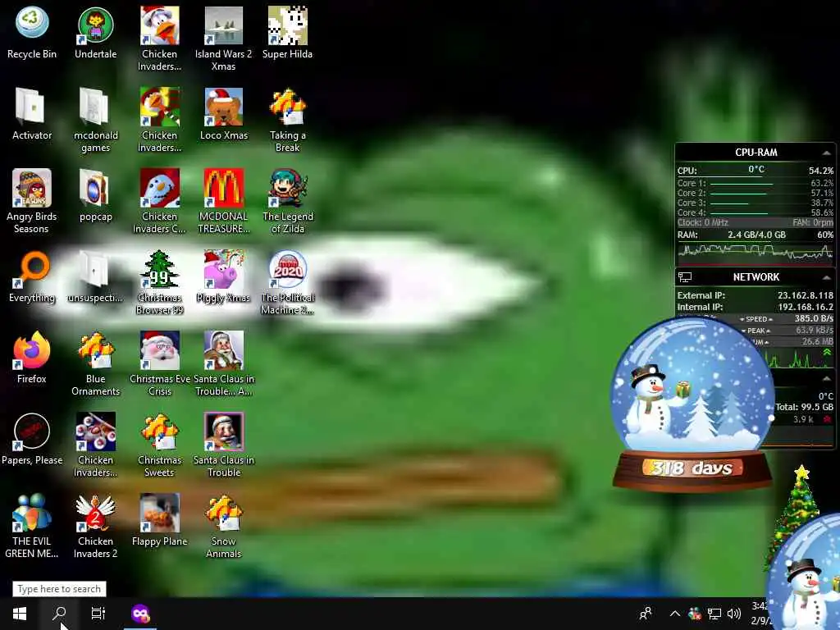Viewport: 840px width, 630px height.
Task: Open the network status tray icon
Action: click(x=714, y=614)
